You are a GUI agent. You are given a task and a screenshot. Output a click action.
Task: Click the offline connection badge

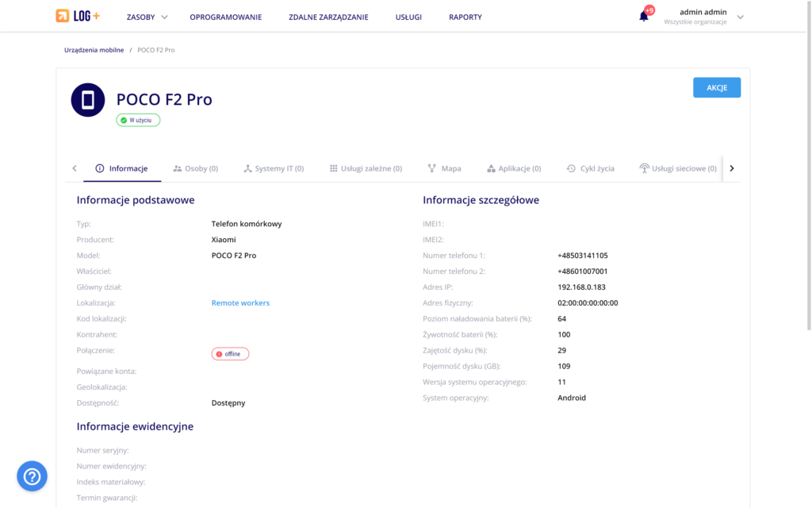(x=231, y=354)
